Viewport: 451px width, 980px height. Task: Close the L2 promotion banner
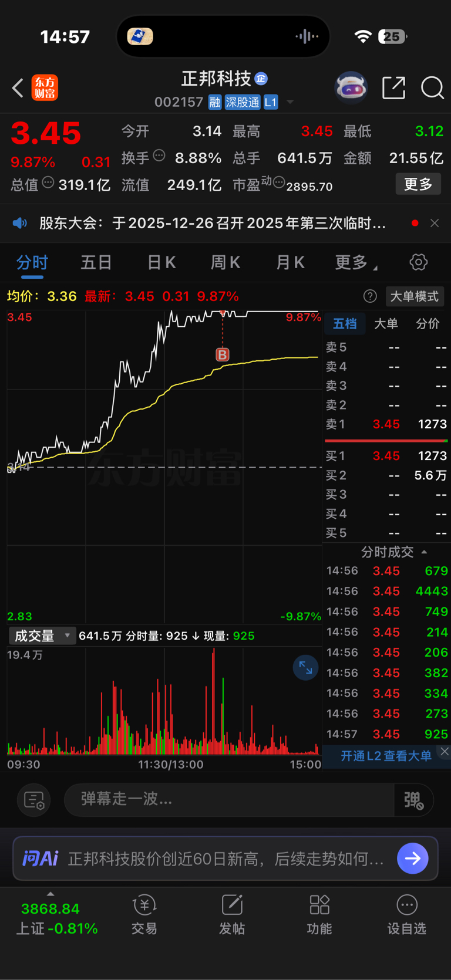coord(445,752)
